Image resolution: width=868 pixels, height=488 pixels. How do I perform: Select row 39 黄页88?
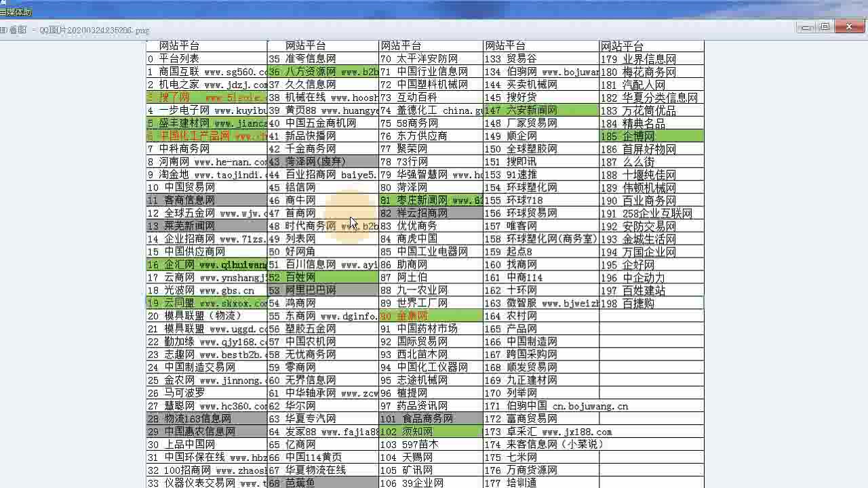pyautogui.click(x=323, y=110)
